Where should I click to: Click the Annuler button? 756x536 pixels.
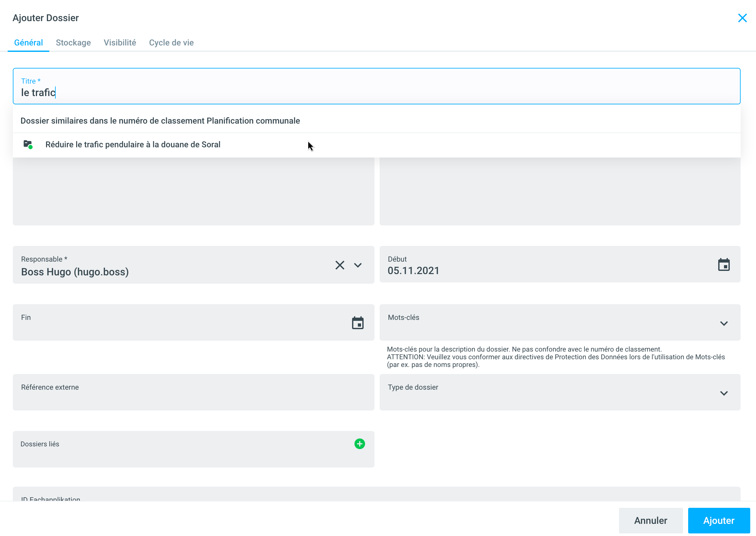(650, 520)
